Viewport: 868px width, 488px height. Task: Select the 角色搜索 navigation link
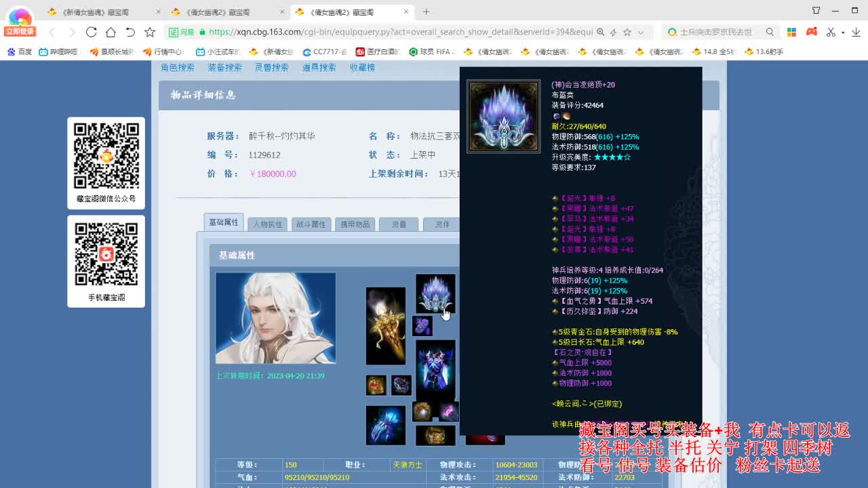(176, 67)
